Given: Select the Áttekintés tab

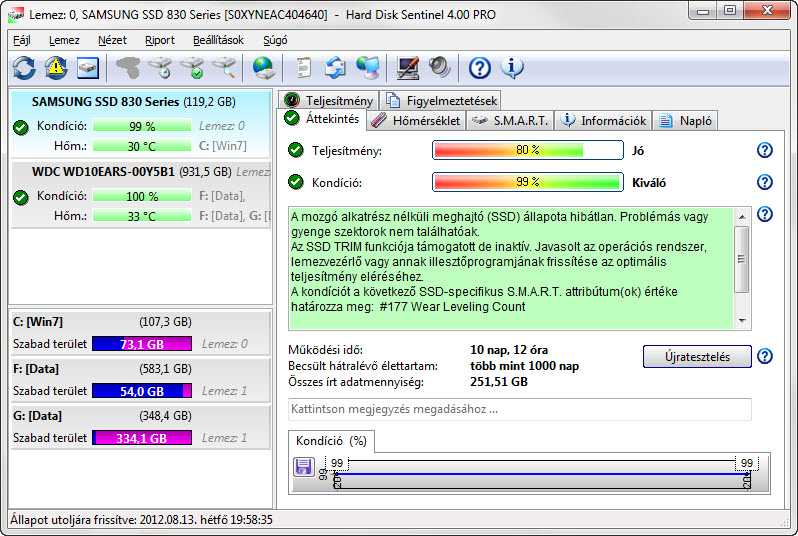Looking at the screenshot, I should 322,119.
